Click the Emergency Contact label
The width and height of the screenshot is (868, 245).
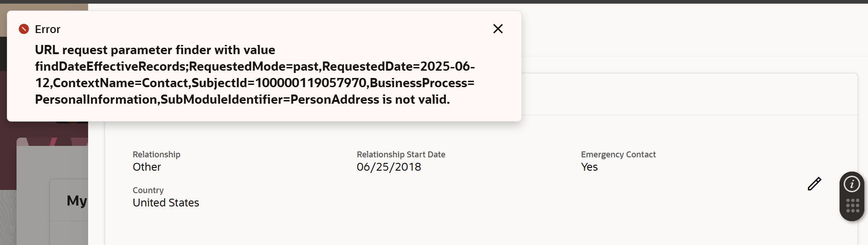click(x=618, y=155)
